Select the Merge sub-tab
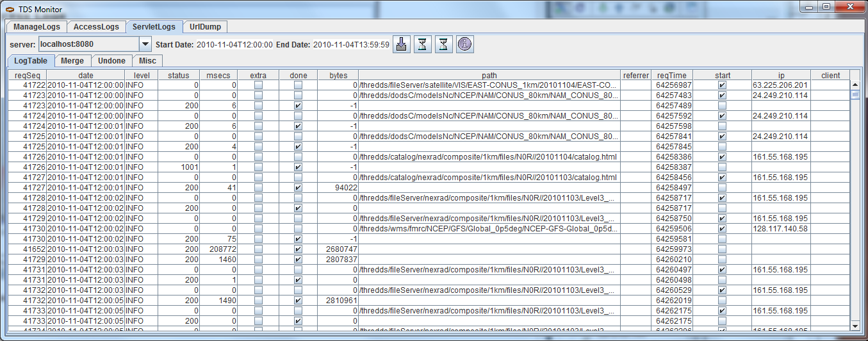The image size is (868, 341). [x=72, y=61]
